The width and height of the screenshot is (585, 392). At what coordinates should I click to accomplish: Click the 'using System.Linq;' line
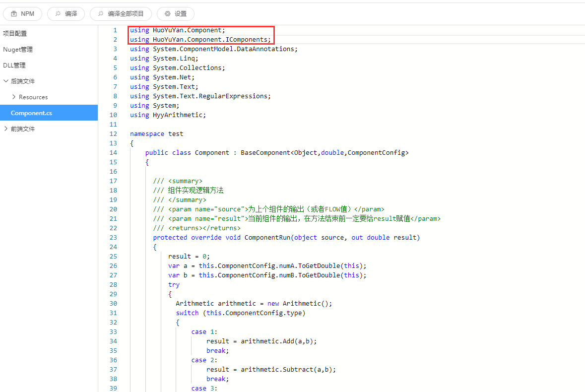pyautogui.click(x=164, y=59)
